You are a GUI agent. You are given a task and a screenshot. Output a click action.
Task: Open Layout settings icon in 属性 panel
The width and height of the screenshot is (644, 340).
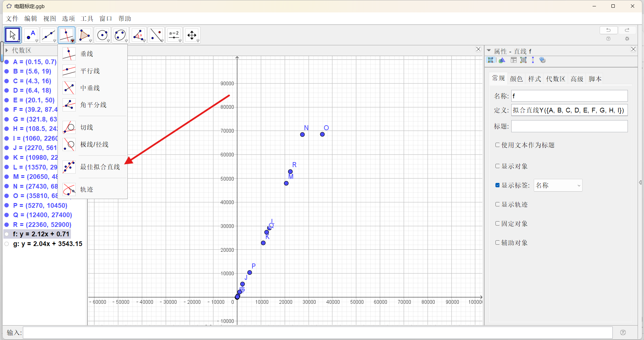(x=514, y=60)
